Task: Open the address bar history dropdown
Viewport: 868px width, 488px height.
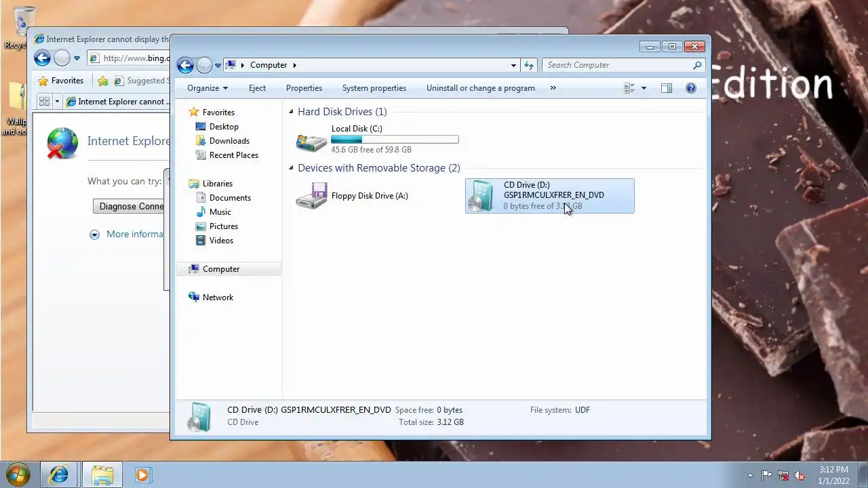Action: pyautogui.click(x=513, y=66)
